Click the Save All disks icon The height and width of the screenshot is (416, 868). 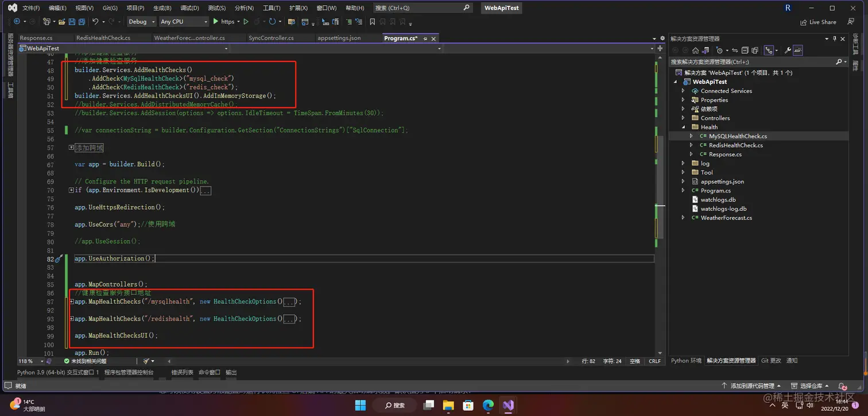pyautogui.click(x=81, y=21)
